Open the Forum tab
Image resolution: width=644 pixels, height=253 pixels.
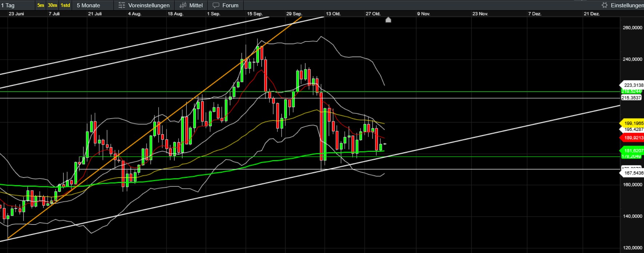pyautogui.click(x=230, y=5)
